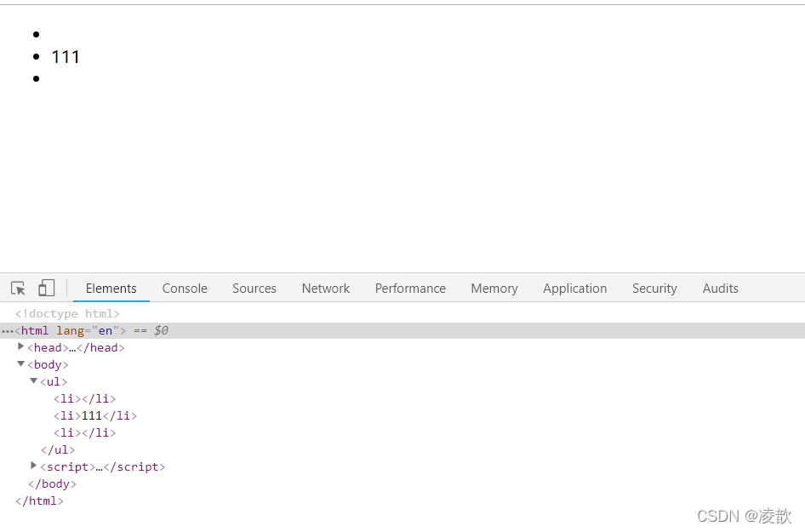Open the Performance tab
This screenshot has height=532, width=805.
click(410, 288)
